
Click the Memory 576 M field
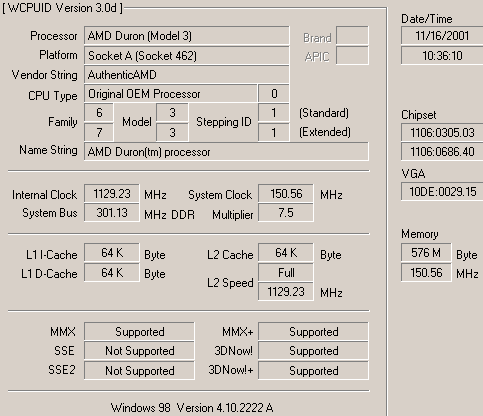point(426,253)
